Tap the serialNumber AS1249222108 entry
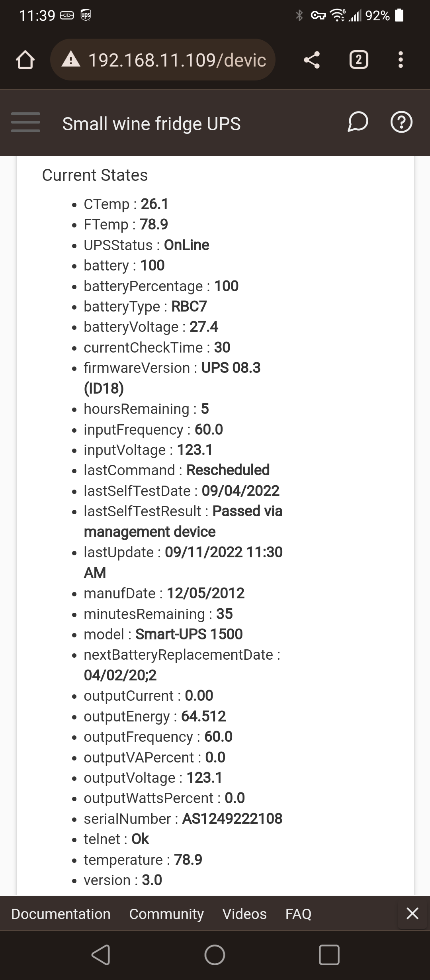 point(183,818)
